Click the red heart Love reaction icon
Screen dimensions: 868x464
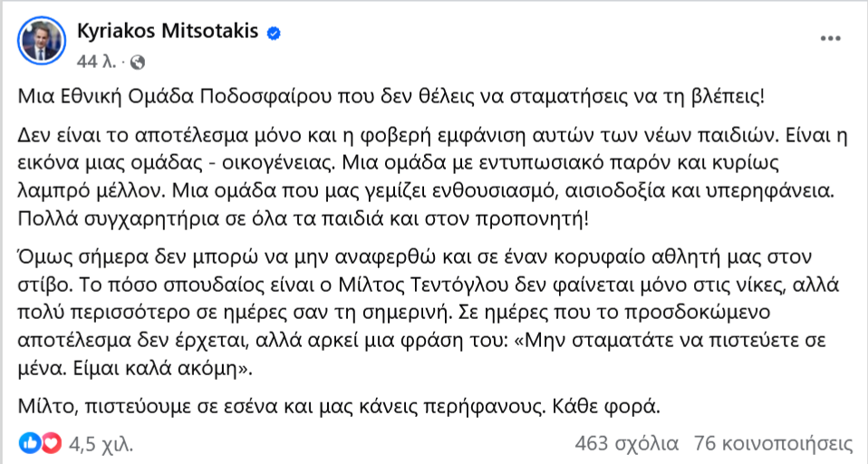(51, 443)
